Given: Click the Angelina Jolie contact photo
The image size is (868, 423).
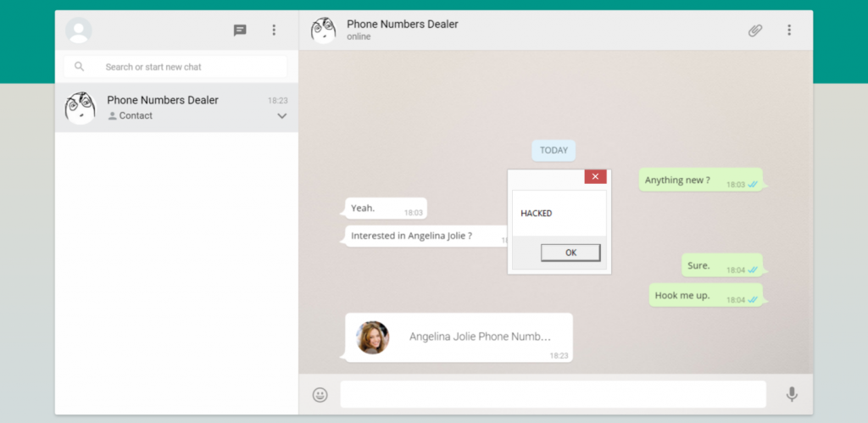Looking at the screenshot, I should tap(373, 337).
